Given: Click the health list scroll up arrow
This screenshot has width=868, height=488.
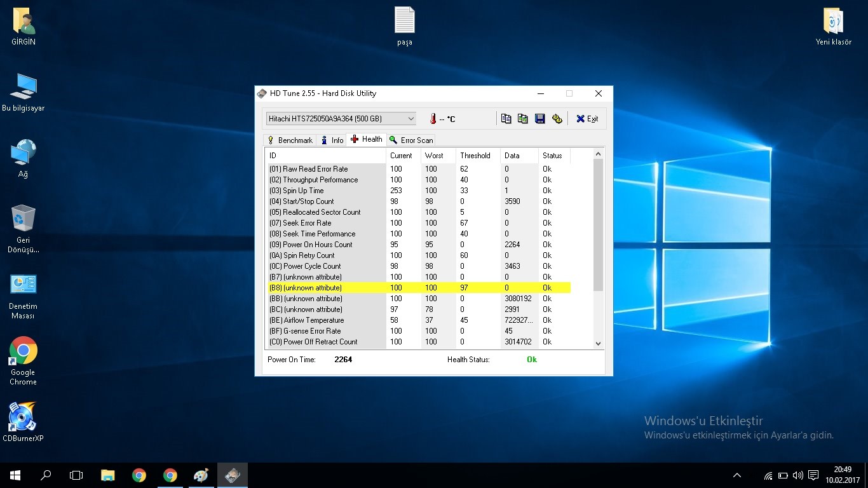Looking at the screenshot, I should [x=598, y=154].
